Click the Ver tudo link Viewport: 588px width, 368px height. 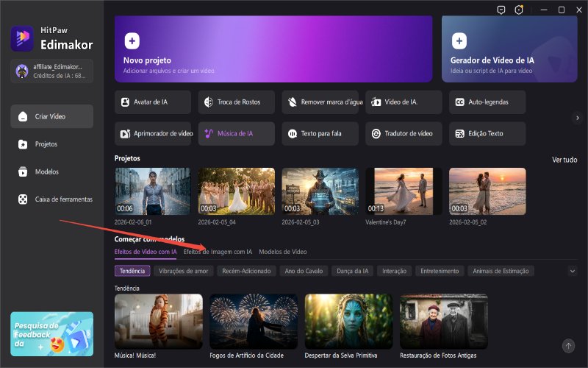564,160
